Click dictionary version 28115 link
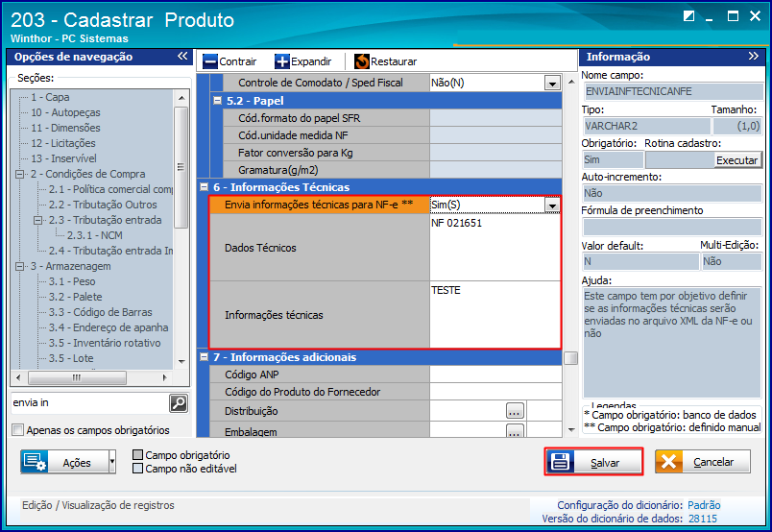 pyautogui.click(x=703, y=519)
